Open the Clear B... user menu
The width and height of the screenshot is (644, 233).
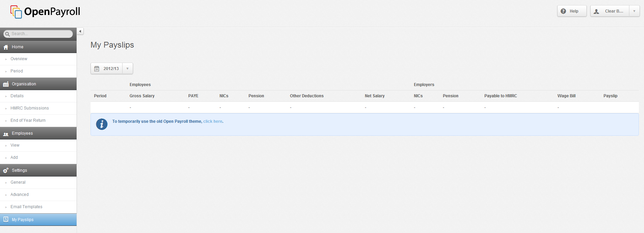(610, 11)
